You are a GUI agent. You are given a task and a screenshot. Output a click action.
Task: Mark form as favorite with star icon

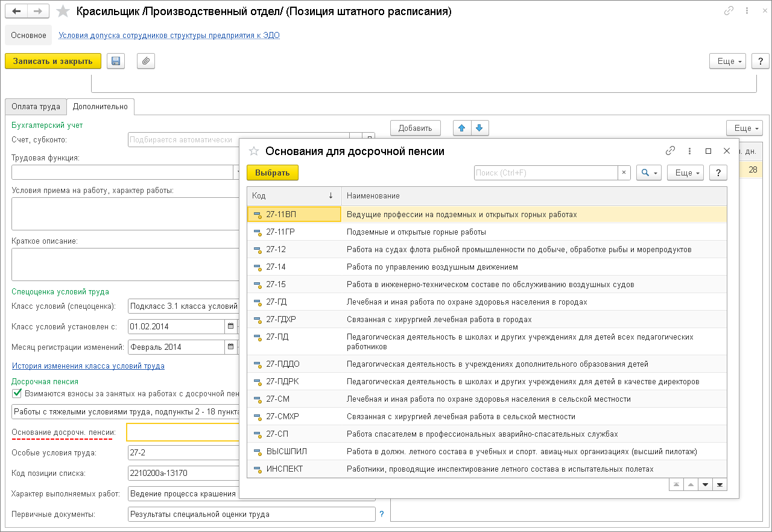click(63, 11)
